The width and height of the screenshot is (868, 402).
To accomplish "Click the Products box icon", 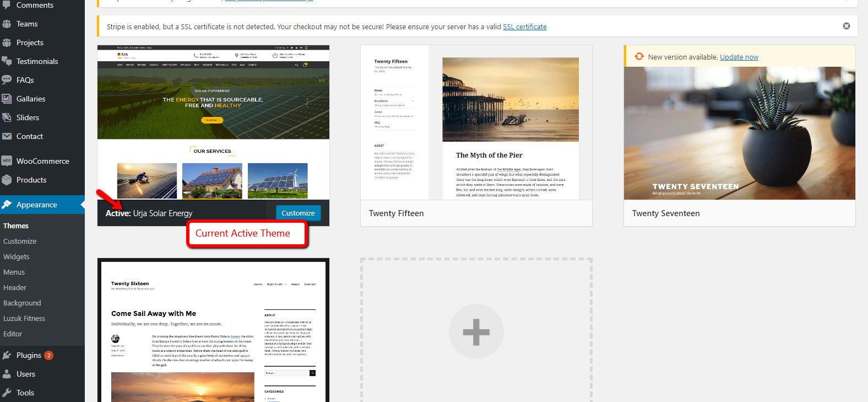I will [7, 180].
